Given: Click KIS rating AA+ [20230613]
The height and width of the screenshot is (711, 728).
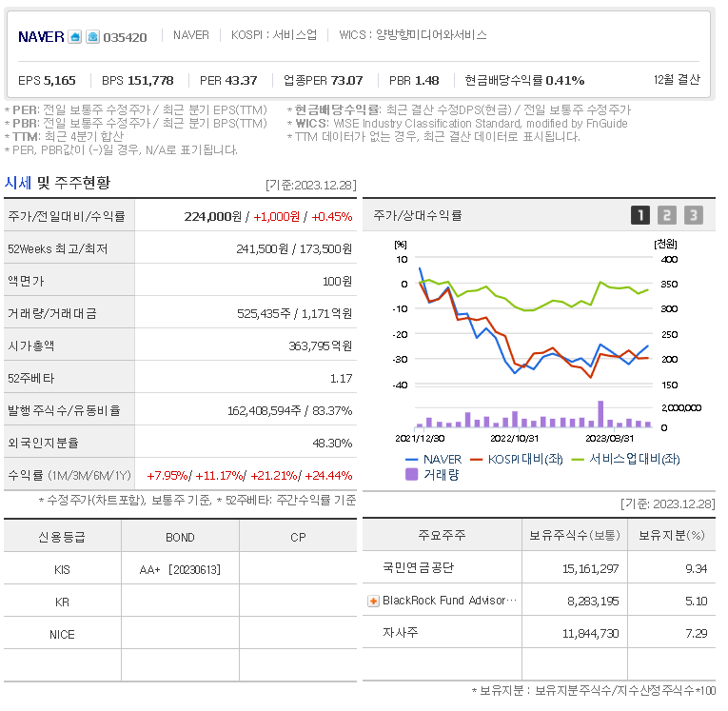Looking at the screenshot, I should (180, 570).
